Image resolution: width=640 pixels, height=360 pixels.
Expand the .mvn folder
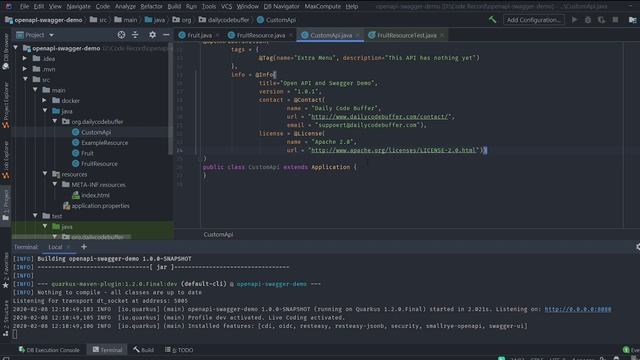[25, 69]
